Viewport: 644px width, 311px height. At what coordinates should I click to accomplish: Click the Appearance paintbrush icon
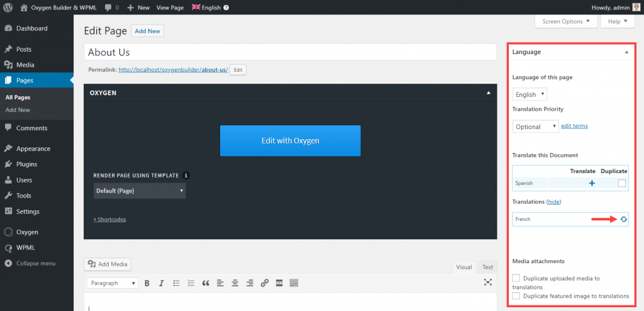[x=8, y=149]
